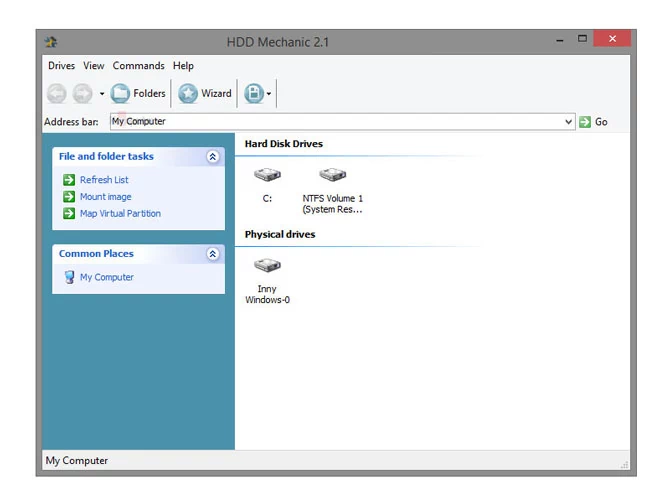Select the NTFS Volume 1 drive icon
670x503 pixels.
click(x=332, y=177)
